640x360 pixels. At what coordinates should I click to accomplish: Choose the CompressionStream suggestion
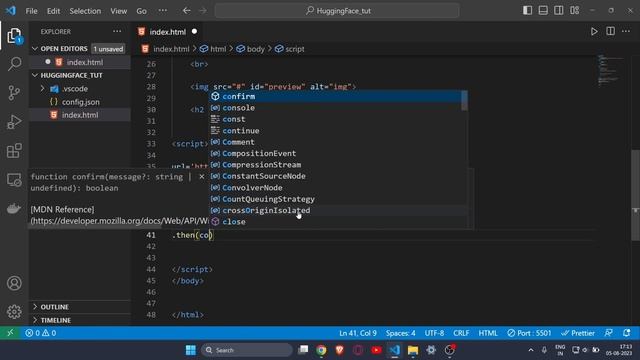338,165
